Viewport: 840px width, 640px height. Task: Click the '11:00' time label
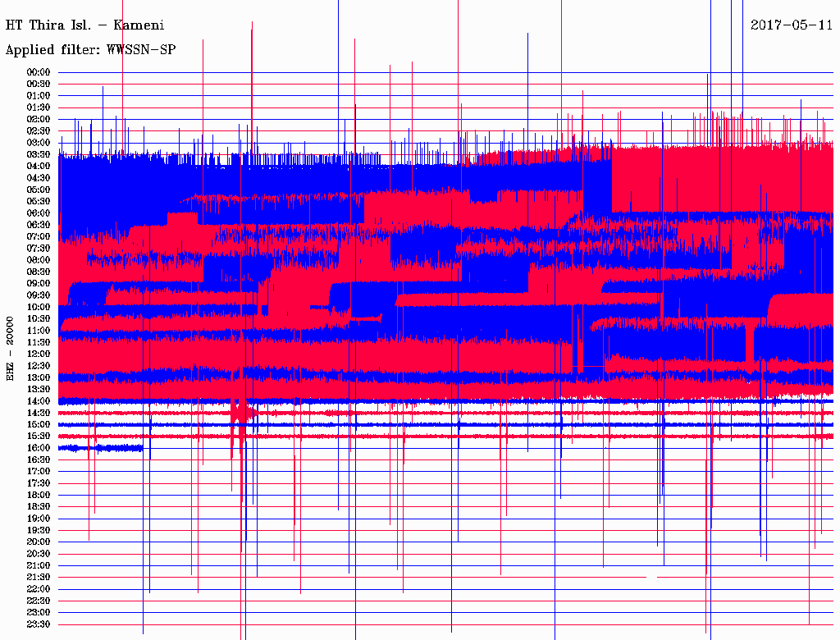pos(39,331)
